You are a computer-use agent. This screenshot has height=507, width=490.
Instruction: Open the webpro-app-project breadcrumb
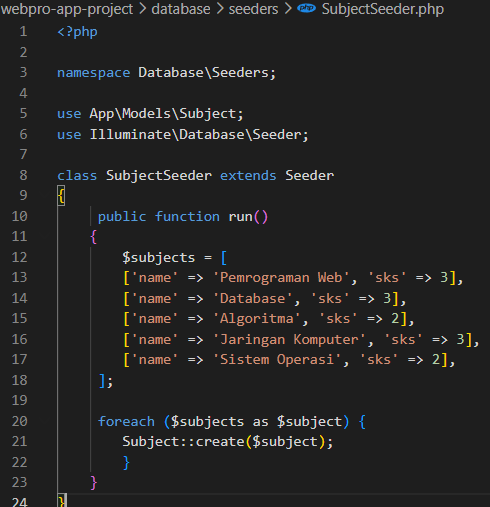(67, 9)
